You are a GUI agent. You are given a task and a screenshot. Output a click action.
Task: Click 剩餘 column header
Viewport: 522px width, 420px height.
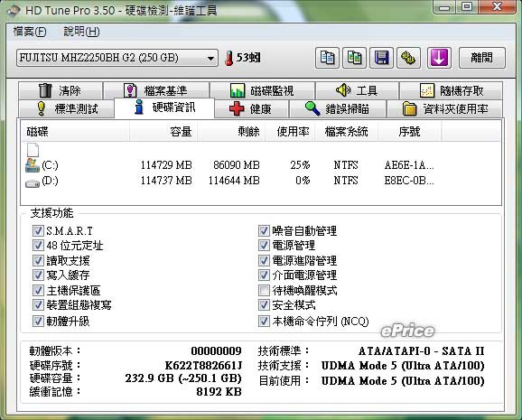click(x=231, y=132)
